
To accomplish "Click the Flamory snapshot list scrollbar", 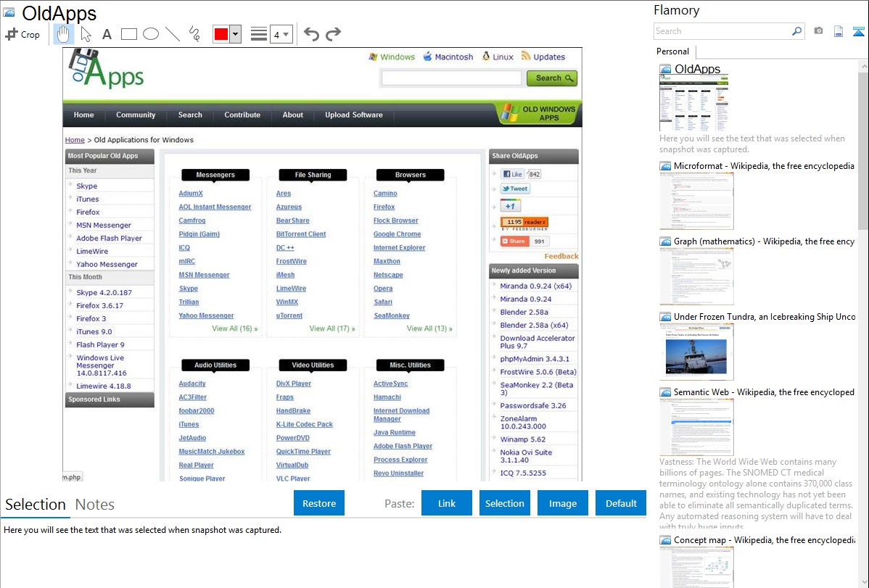I will click(863, 149).
